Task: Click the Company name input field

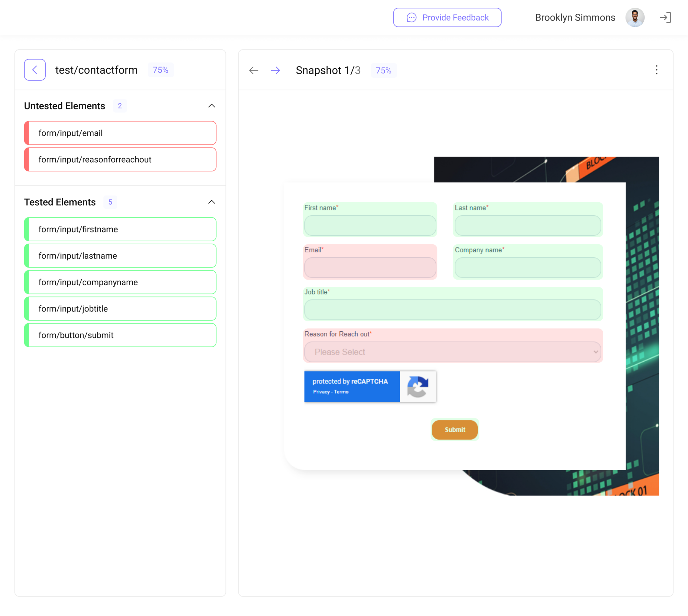Action: click(528, 268)
